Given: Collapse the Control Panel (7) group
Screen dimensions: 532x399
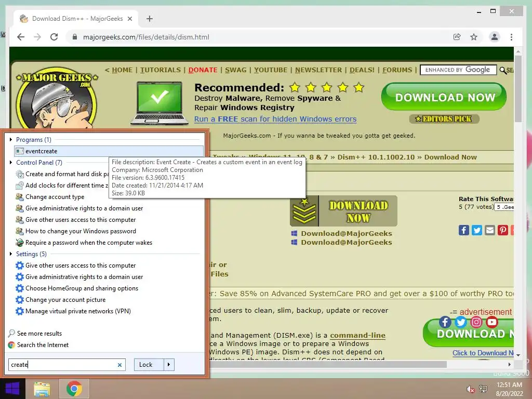Looking at the screenshot, I should click(x=11, y=163).
